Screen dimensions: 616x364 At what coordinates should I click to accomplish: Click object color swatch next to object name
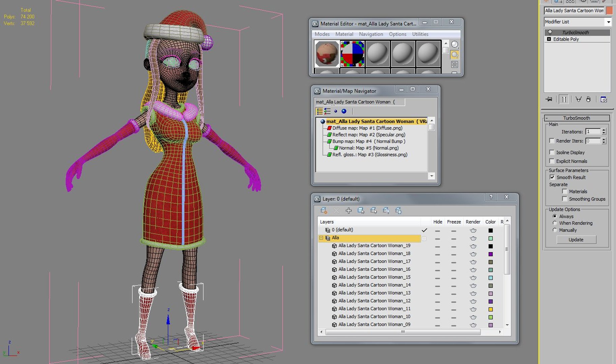pos(609,10)
